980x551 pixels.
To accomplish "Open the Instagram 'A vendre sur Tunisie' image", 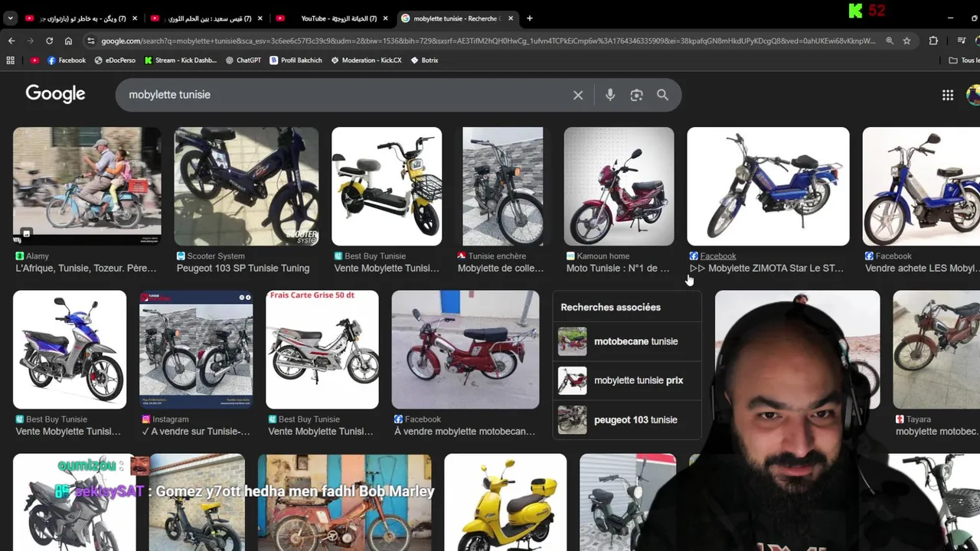I will (196, 349).
